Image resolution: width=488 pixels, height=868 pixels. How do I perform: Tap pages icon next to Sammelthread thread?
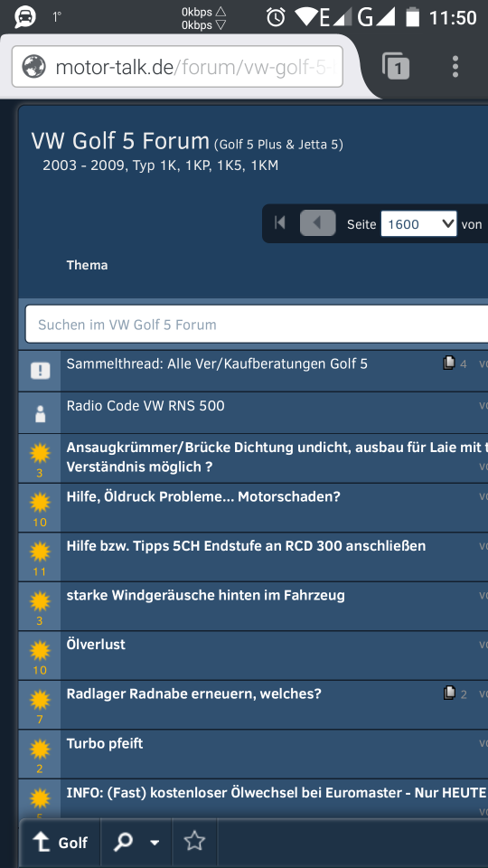coord(449,363)
